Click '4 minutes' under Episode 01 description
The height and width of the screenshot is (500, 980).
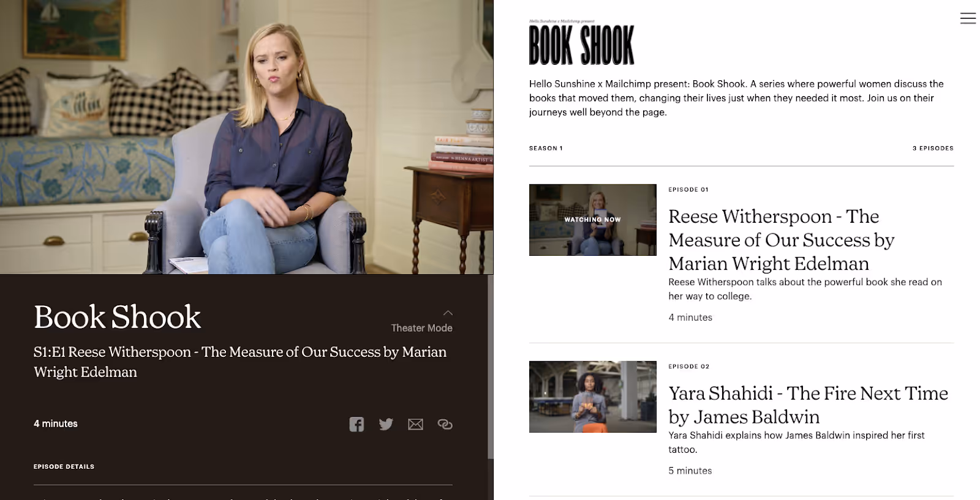(x=690, y=317)
